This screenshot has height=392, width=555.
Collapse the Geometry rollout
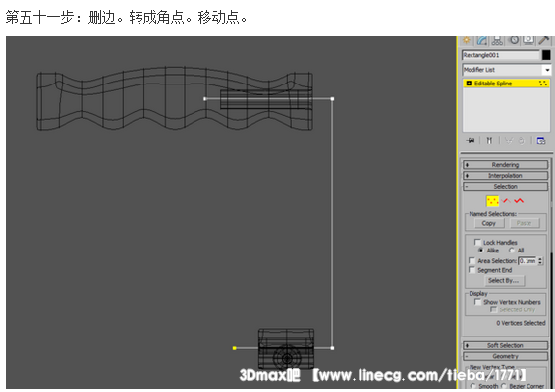(505, 356)
